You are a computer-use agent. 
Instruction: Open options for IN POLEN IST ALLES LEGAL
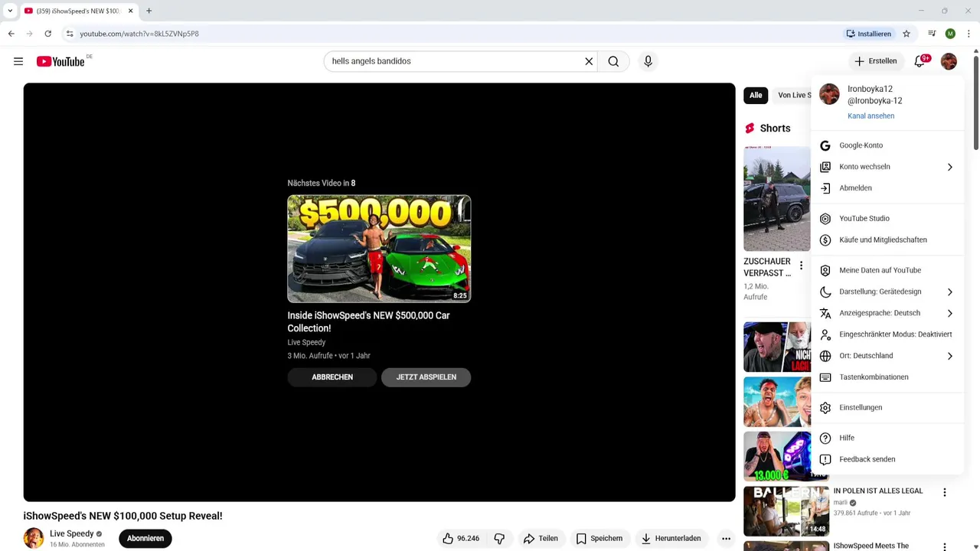pyautogui.click(x=944, y=493)
